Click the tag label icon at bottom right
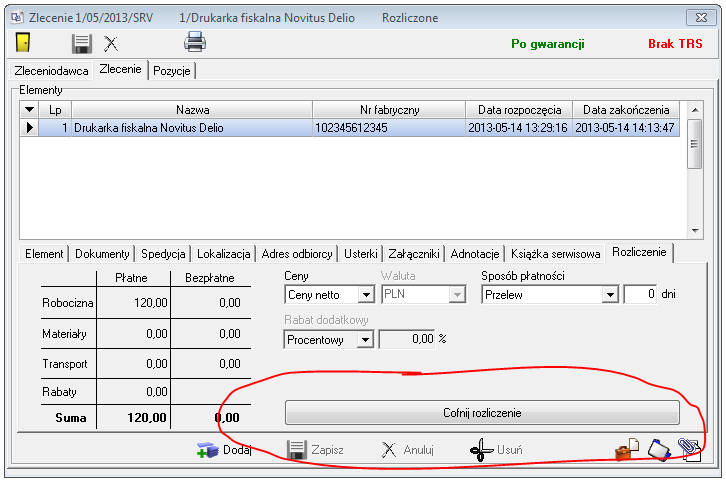Screen dimensions: 726x483 click(659, 450)
